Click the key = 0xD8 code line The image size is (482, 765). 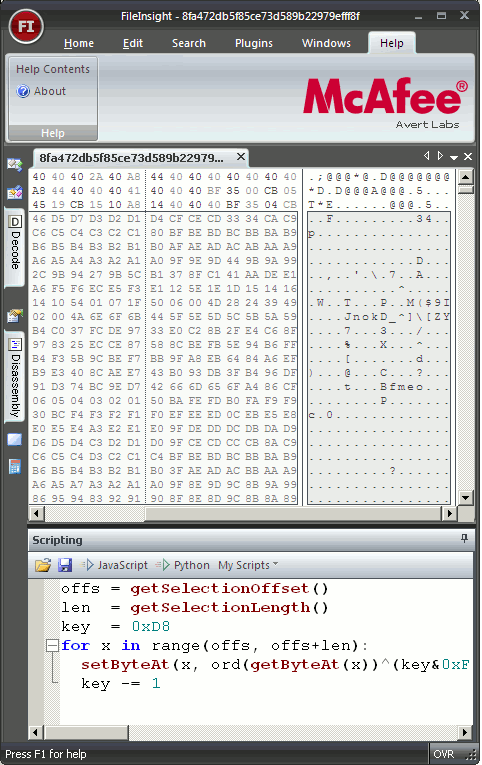pos(116,626)
